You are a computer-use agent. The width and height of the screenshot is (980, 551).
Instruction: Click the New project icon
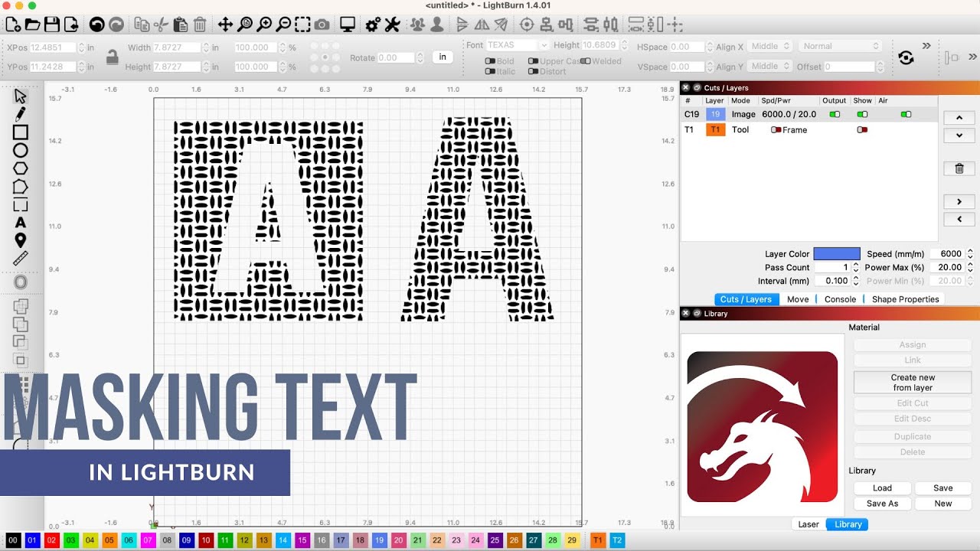pos(13,25)
